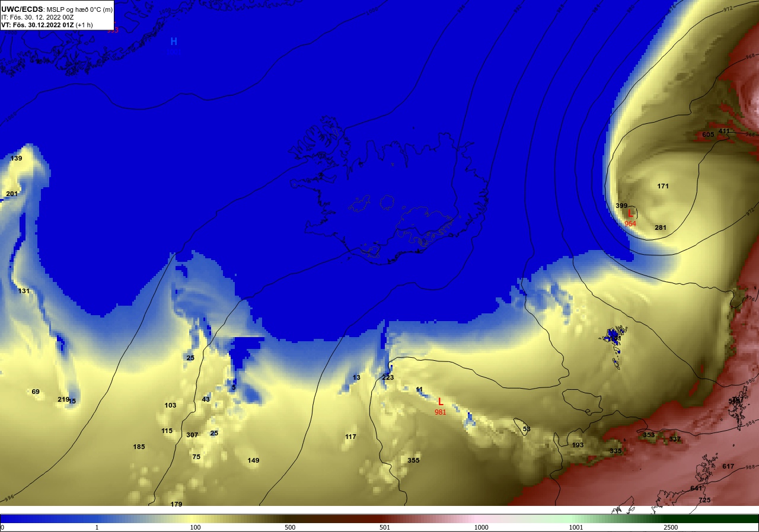The image size is (759, 532).
Task: Click the 43 height value
Action: [206, 400]
